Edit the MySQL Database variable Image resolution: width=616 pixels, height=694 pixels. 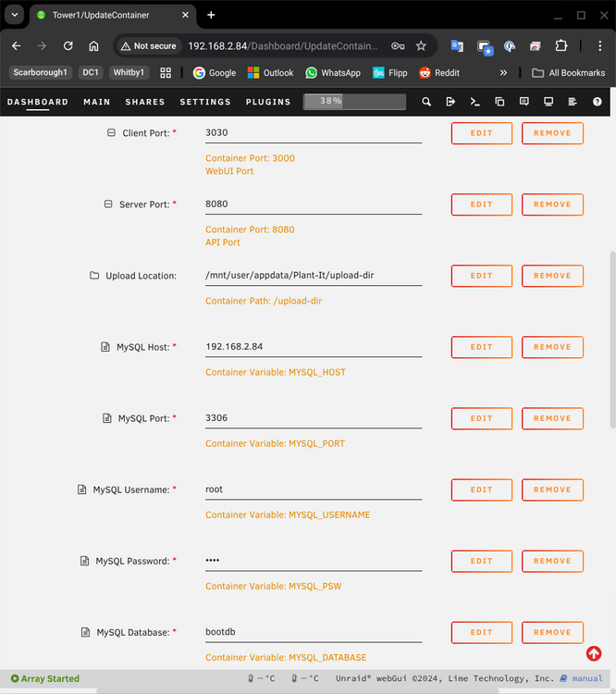[482, 632]
